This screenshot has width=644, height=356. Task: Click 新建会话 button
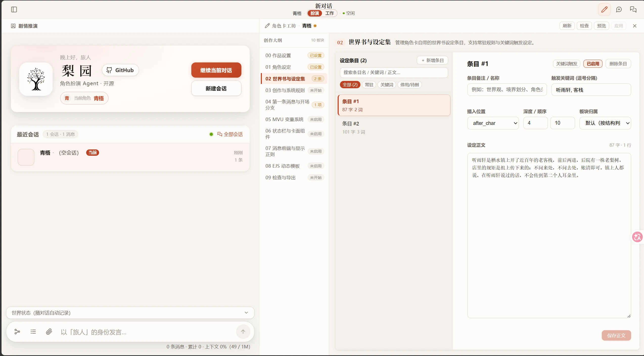point(216,88)
